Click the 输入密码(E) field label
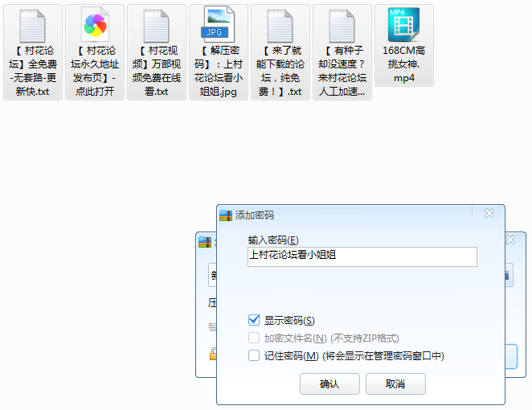The height and width of the screenshot is (410, 532). pyautogui.click(x=273, y=240)
